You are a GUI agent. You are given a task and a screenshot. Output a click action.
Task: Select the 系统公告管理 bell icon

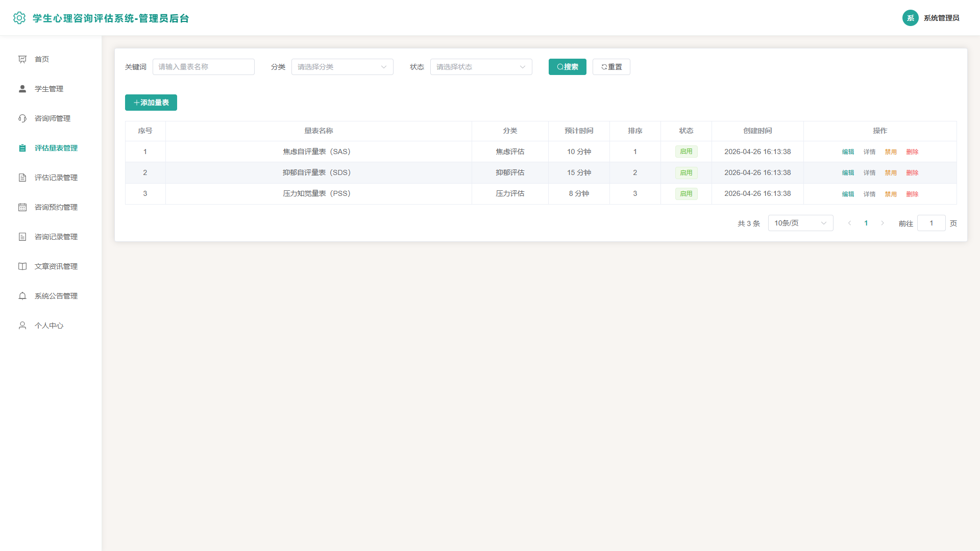pos(22,296)
